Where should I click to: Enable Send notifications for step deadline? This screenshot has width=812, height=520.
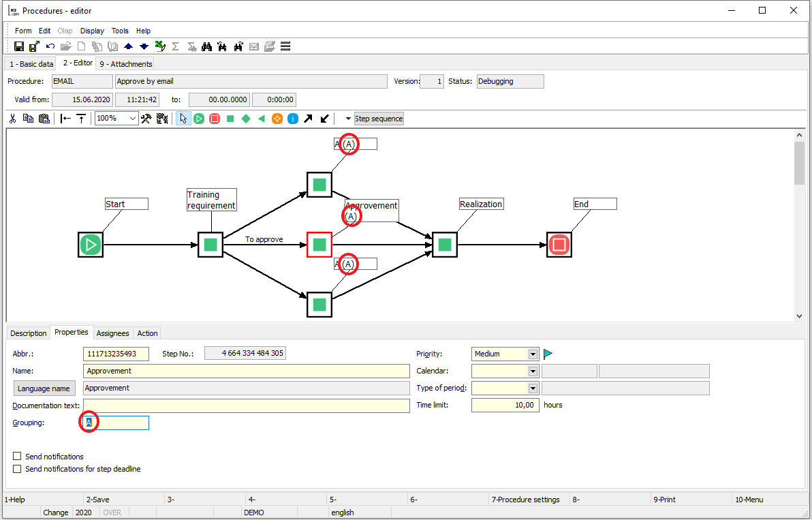[x=18, y=469]
